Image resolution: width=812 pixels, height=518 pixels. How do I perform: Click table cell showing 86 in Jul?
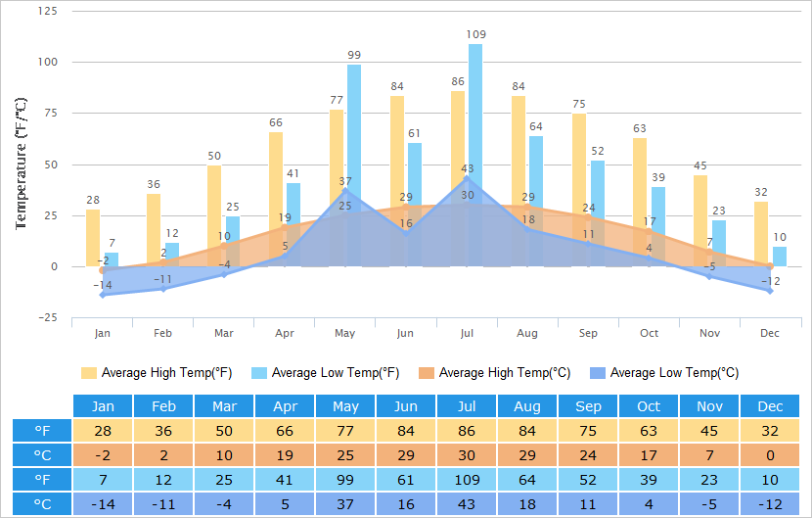coord(467,431)
